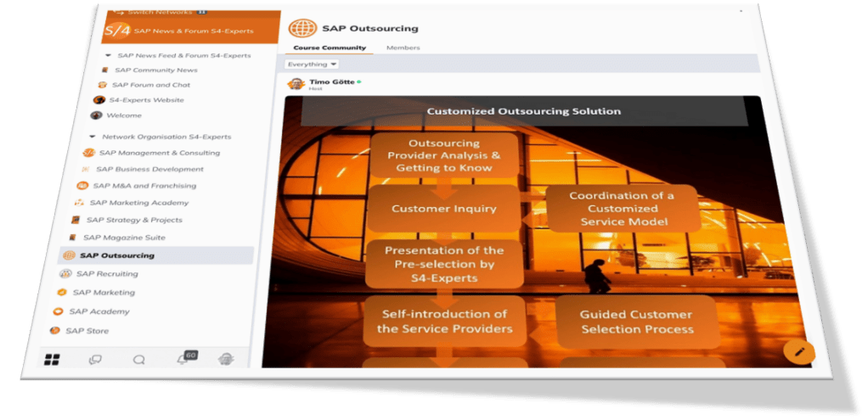868x420 pixels.
Task: Click "SAP Management & Consulting" sidebar text
Action: point(160,153)
